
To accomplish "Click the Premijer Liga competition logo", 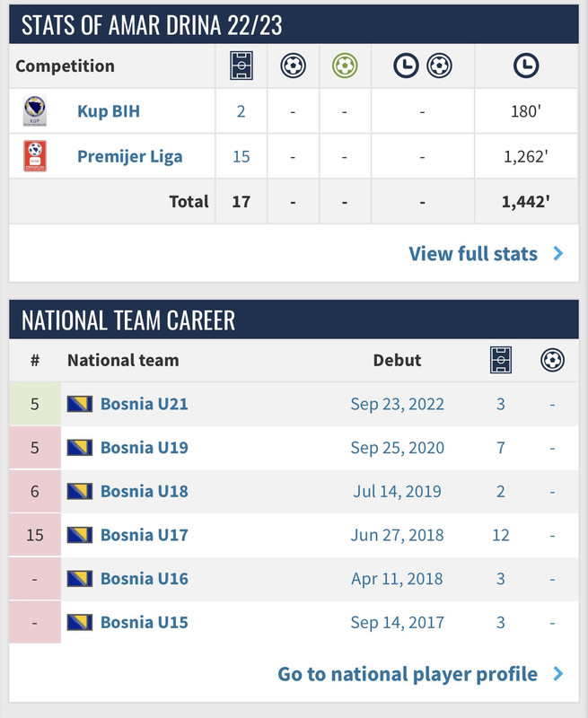I will [35, 156].
